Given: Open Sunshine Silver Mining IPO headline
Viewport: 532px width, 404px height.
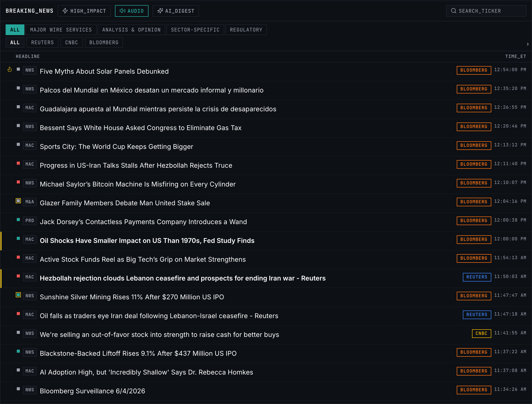Looking at the screenshot, I should [132, 297].
